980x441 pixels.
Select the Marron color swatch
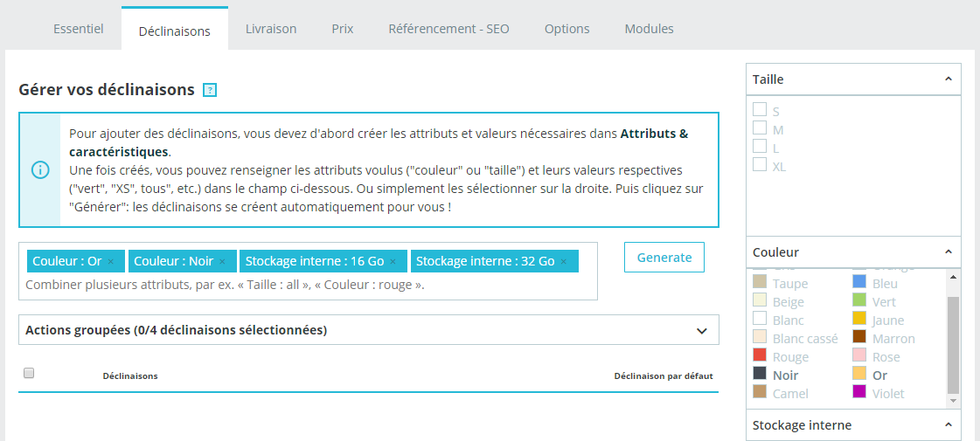pyautogui.click(x=859, y=336)
